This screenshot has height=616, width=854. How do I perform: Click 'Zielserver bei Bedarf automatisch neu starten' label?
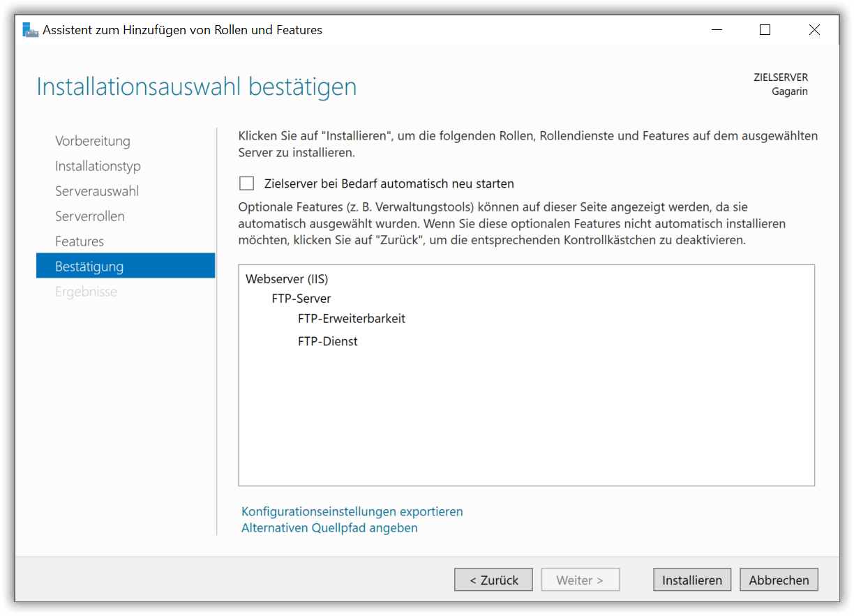click(389, 184)
